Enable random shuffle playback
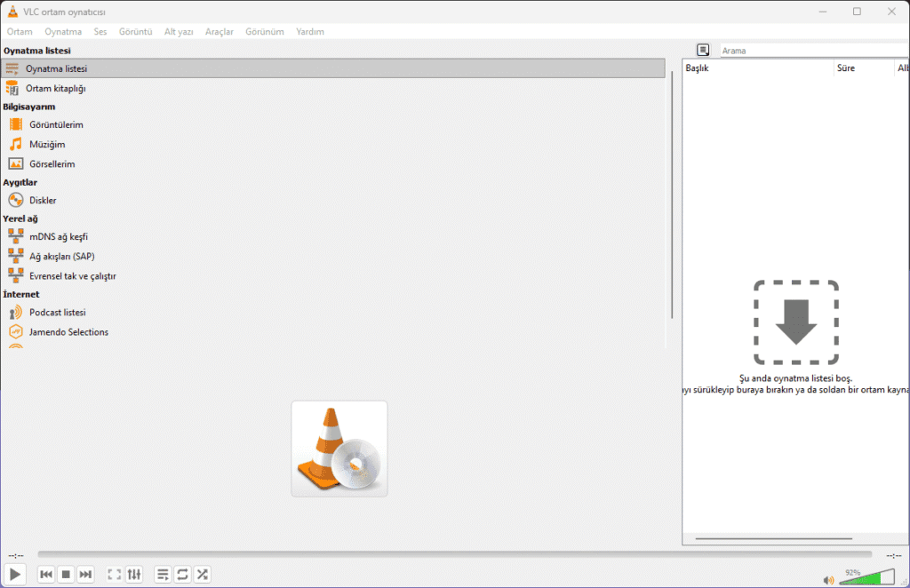The height and width of the screenshot is (588, 910). 202,574
